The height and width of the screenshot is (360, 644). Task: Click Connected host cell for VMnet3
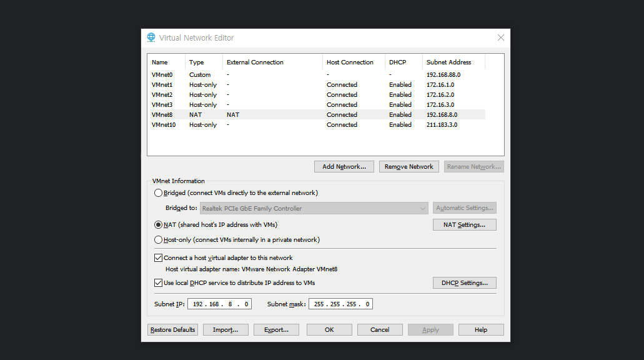tap(342, 105)
